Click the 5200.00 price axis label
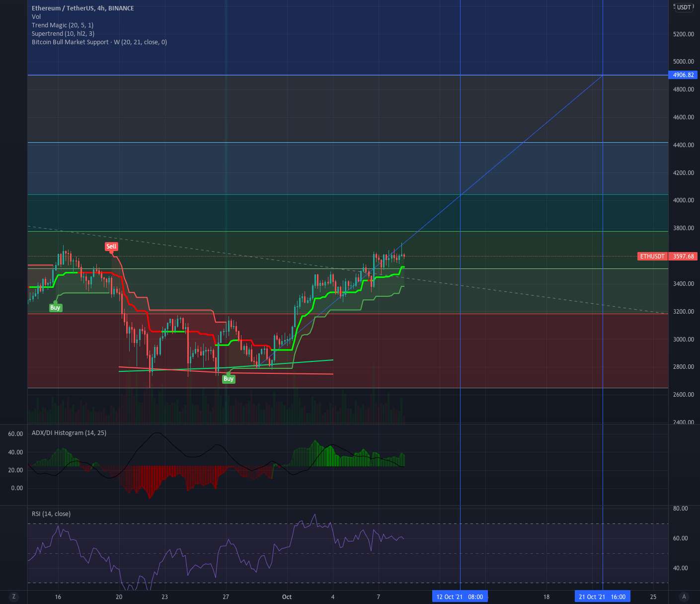The width and height of the screenshot is (700, 604). 684,34
